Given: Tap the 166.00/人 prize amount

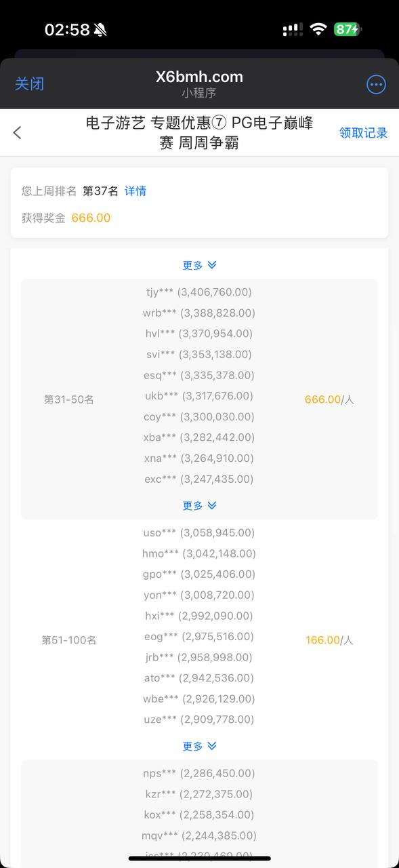Looking at the screenshot, I should (x=329, y=639).
